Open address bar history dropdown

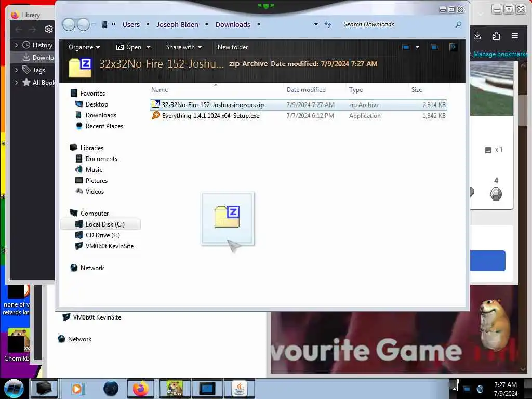[316, 24]
